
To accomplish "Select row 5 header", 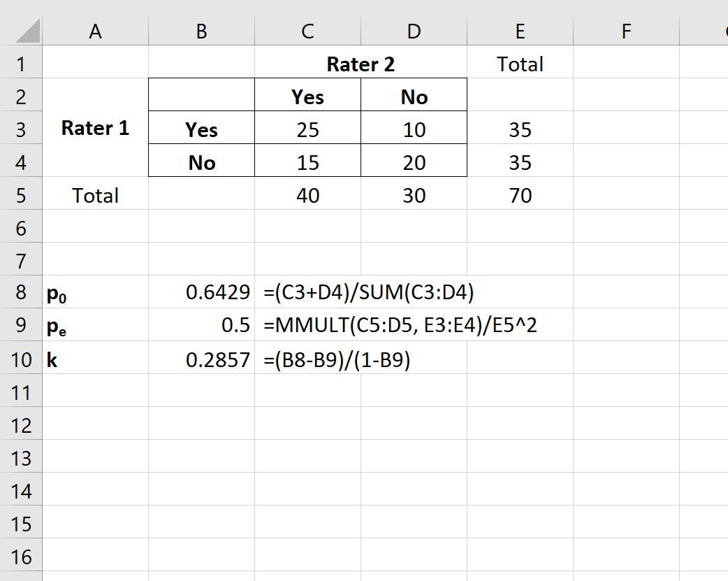I will 21,196.
